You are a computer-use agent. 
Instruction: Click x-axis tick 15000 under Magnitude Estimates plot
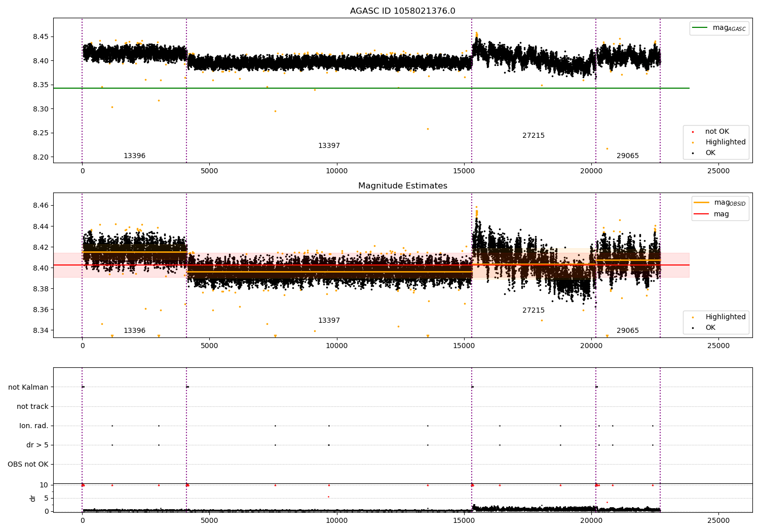[464, 346]
